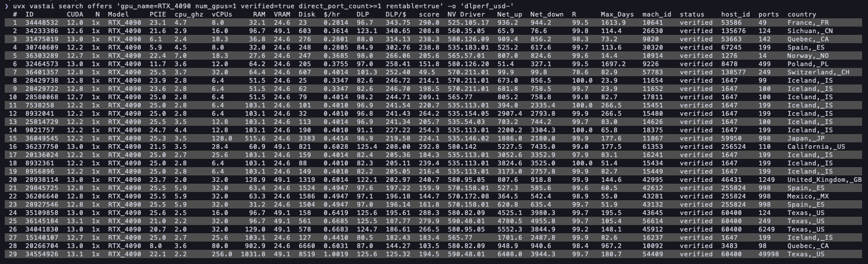The image size is (868, 264).
Task: Click the Switzerland,_CH country cell
Action: [818, 72]
